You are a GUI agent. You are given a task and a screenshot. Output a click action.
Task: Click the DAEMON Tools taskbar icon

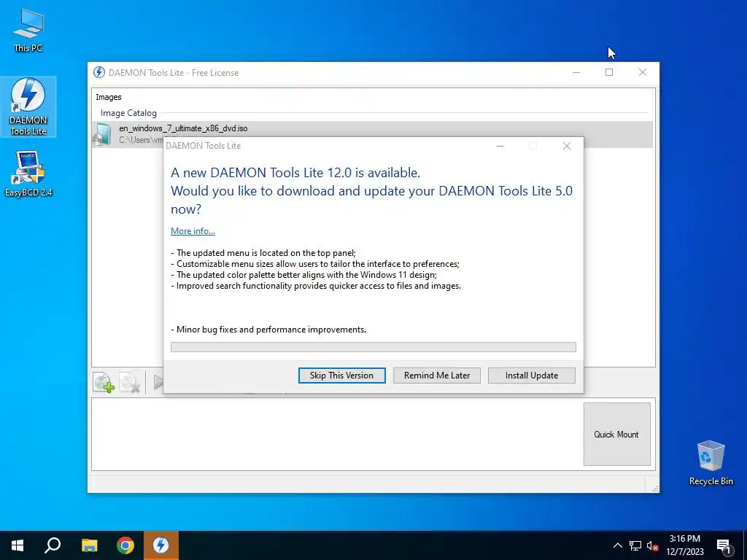161,545
